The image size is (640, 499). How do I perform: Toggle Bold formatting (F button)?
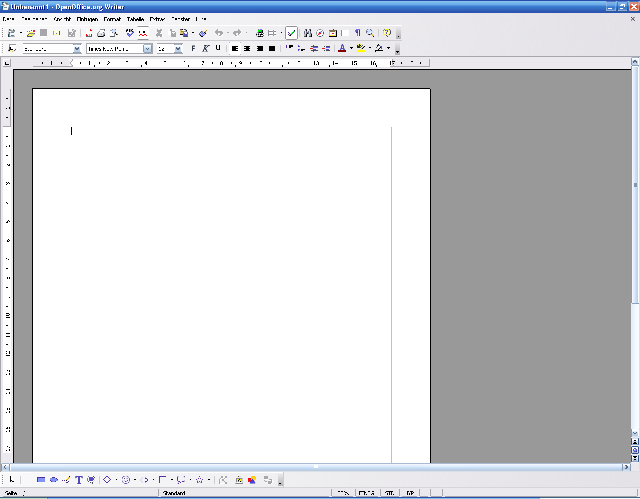tap(193, 49)
